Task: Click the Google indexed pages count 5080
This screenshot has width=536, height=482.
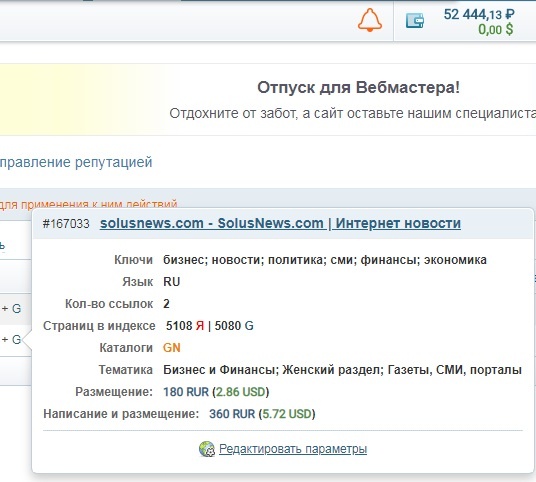Action: click(228, 326)
